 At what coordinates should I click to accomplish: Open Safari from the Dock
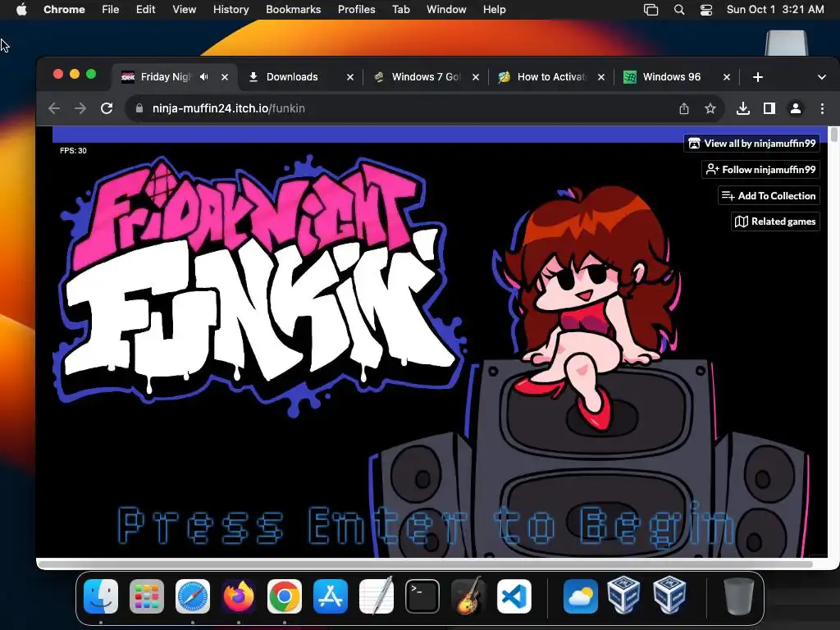(193, 596)
